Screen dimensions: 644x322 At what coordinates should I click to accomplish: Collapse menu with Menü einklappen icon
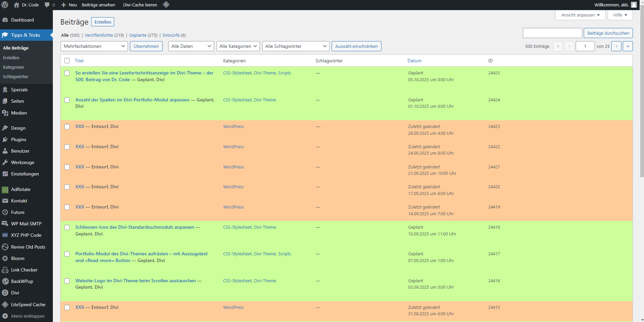click(5, 316)
